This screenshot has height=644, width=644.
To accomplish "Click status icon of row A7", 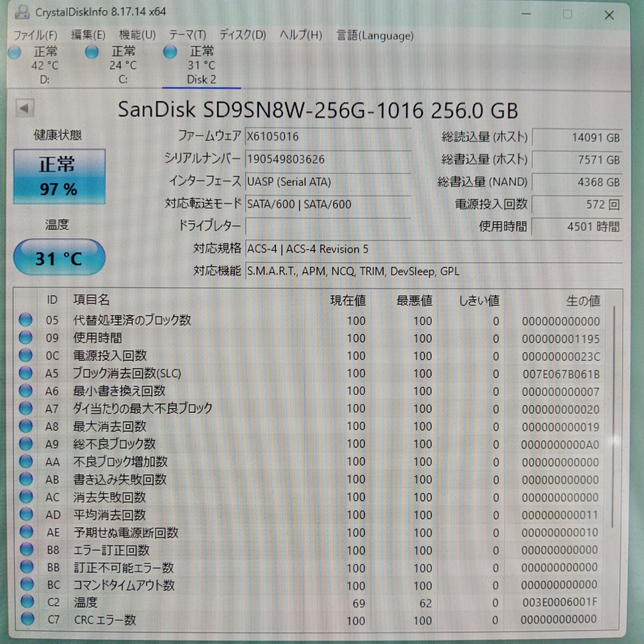I will (26, 408).
